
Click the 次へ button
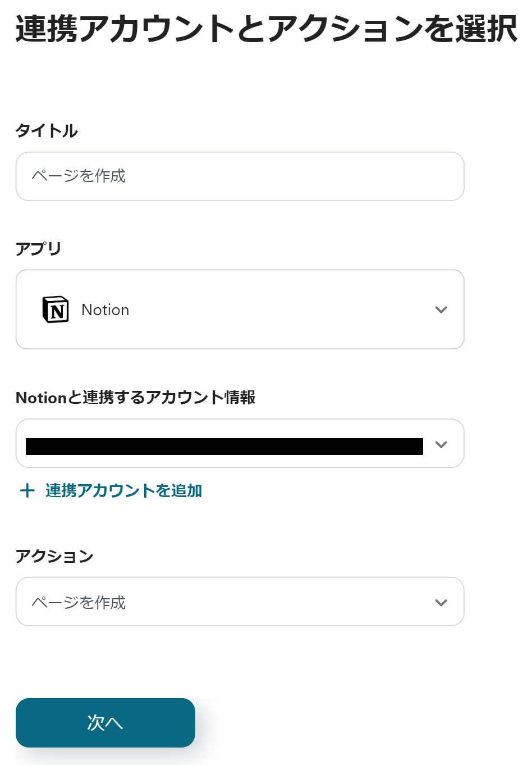(x=106, y=723)
